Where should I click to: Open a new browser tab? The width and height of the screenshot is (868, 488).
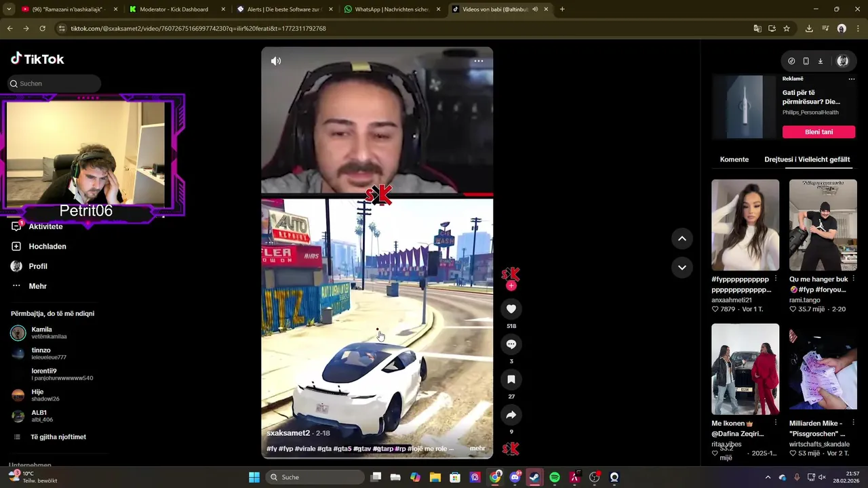pos(562,9)
